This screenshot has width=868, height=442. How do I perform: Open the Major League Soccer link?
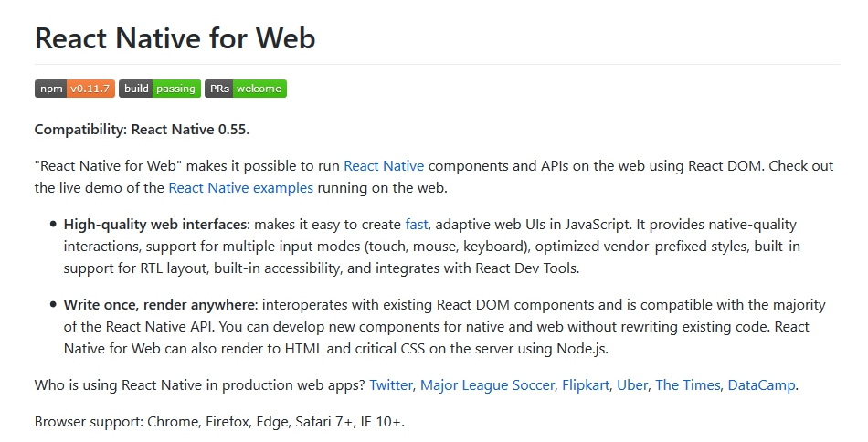click(487, 385)
